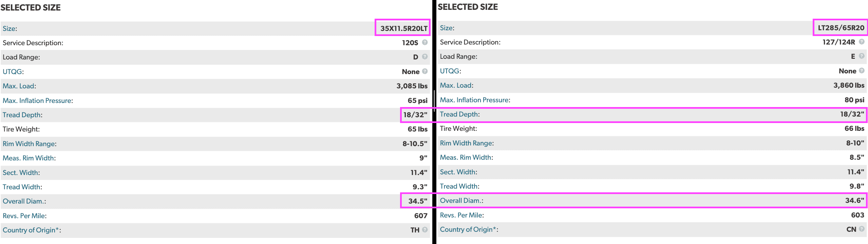Open left Rim Width Range link

point(29,144)
